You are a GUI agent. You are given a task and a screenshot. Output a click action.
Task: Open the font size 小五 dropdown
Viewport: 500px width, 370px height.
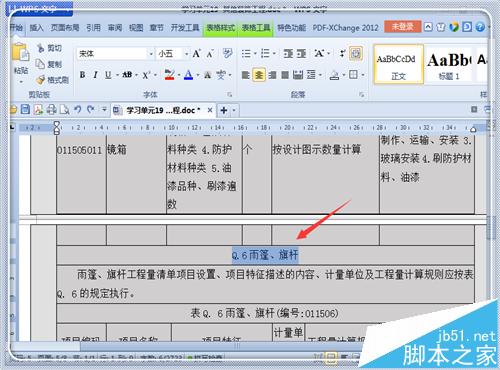coord(186,54)
